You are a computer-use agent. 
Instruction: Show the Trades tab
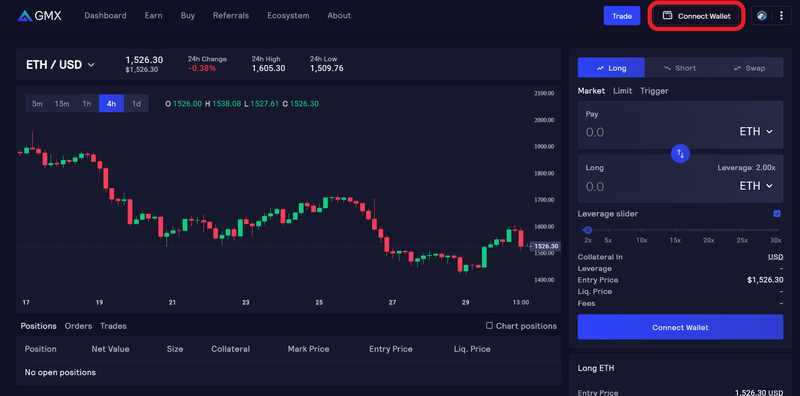[113, 326]
